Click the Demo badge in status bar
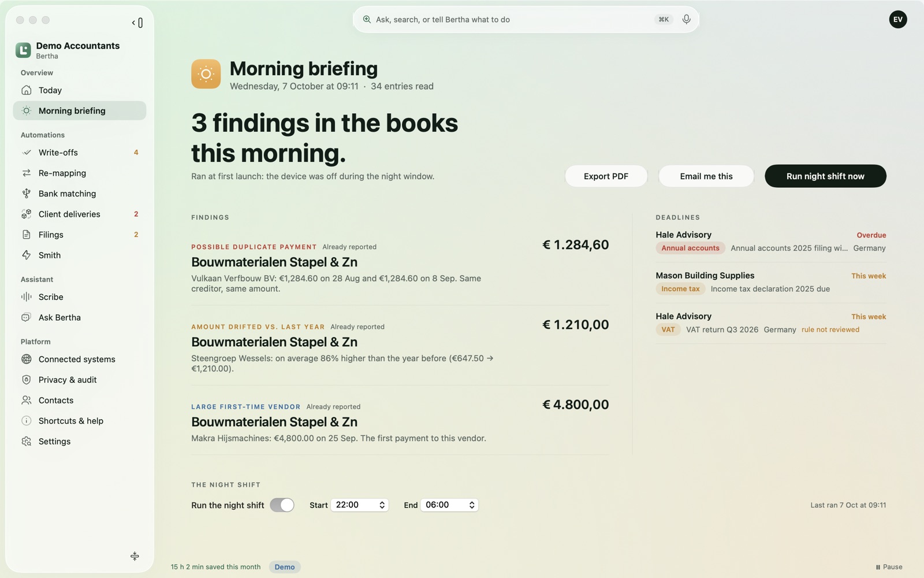The width and height of the screenshot is (924, 578). coord(285,567)
